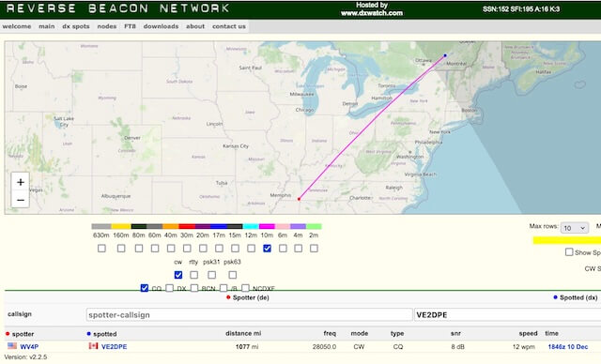Click the 8 dB snr value
601x364 pixels.
[457, 346]
